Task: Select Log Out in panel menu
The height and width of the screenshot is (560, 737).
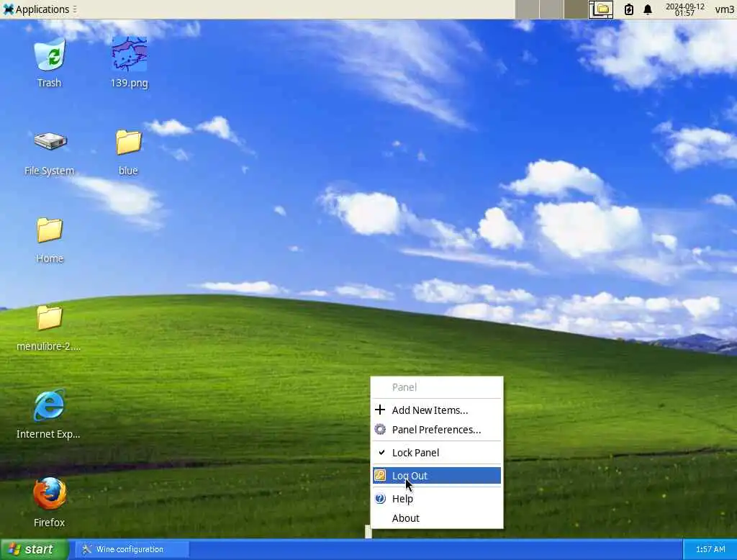Action: coord(437,475)
